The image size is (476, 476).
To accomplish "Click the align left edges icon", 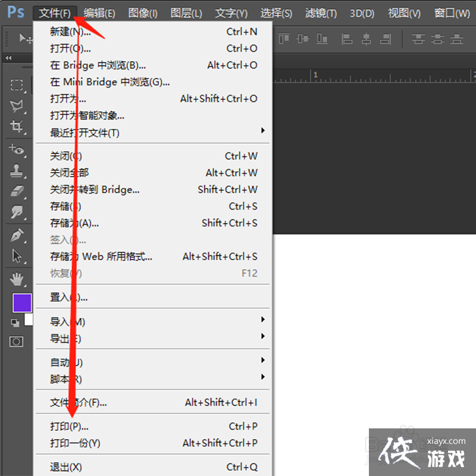I will click(x=347, y=39).
